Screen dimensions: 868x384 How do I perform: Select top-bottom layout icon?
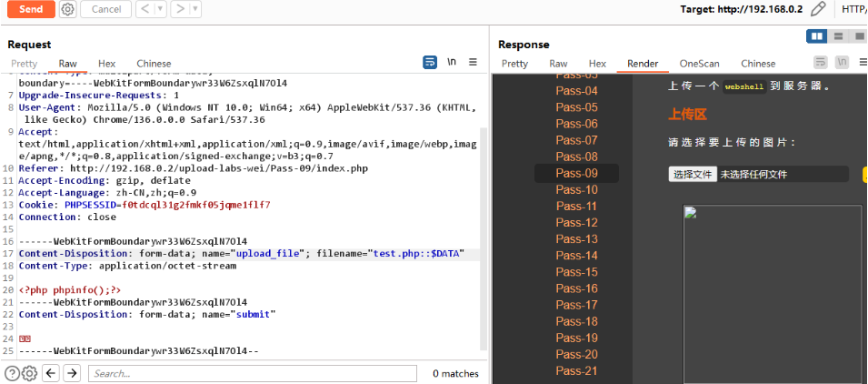[x=838, y=36]
